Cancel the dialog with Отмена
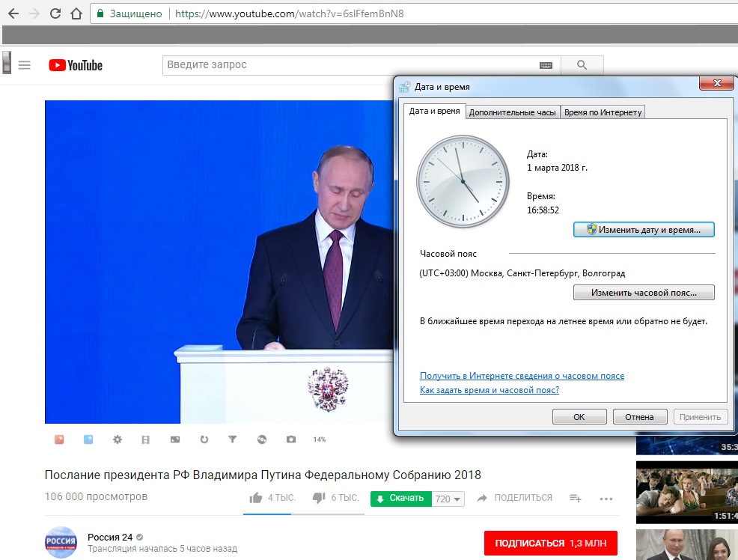 (x=640, y=417)
